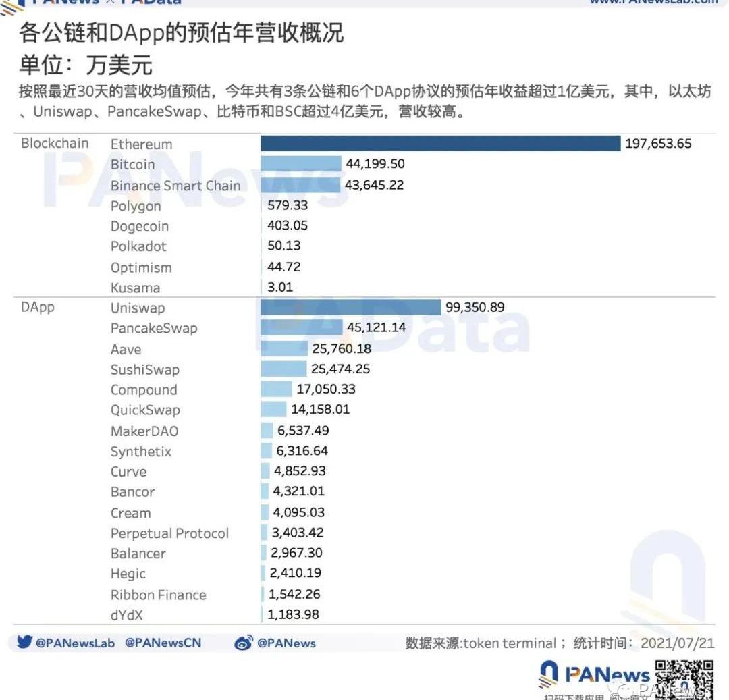This screenshot has height=700, width=729.
Task: Open the @PANewsCN handle link
Action: point(163,643)
